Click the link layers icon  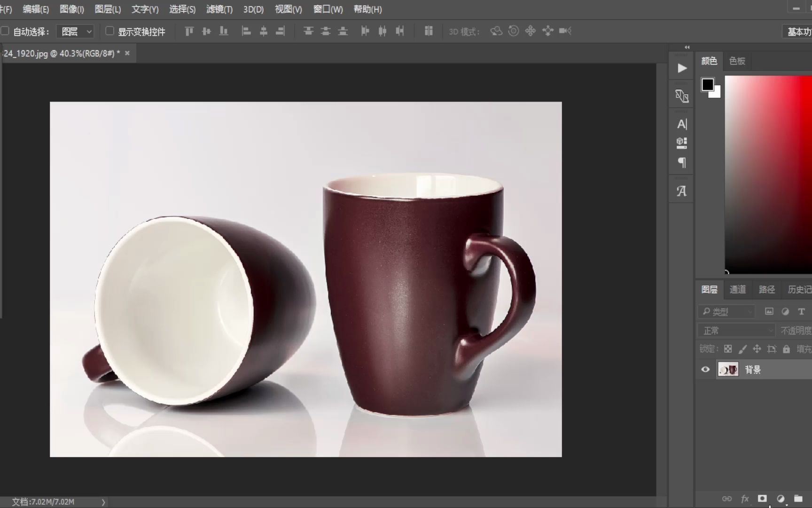click(x=727, y=499)
